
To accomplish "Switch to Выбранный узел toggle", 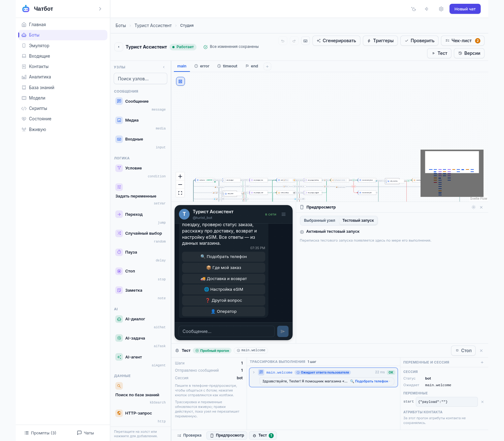I will pos(319,220).
